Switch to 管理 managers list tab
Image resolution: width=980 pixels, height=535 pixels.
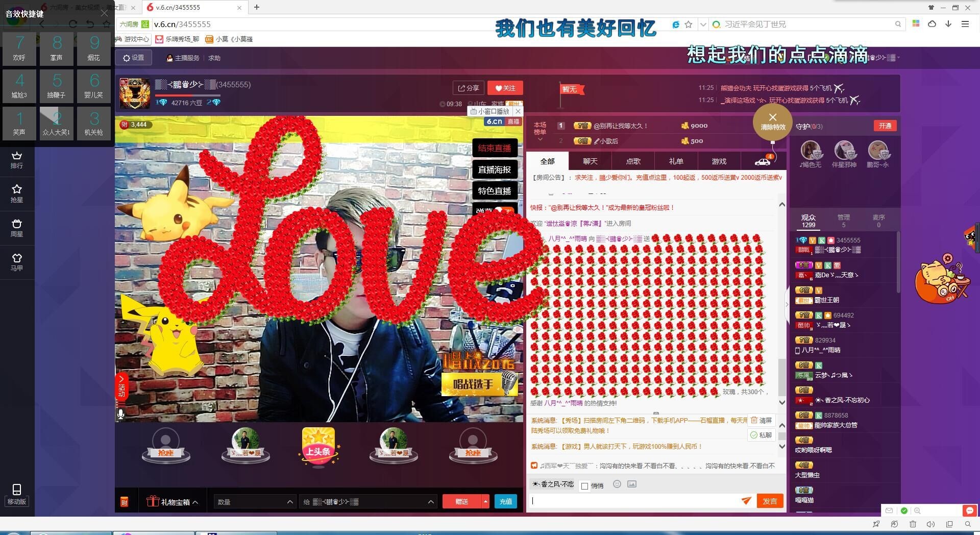(x=844, y=221)
